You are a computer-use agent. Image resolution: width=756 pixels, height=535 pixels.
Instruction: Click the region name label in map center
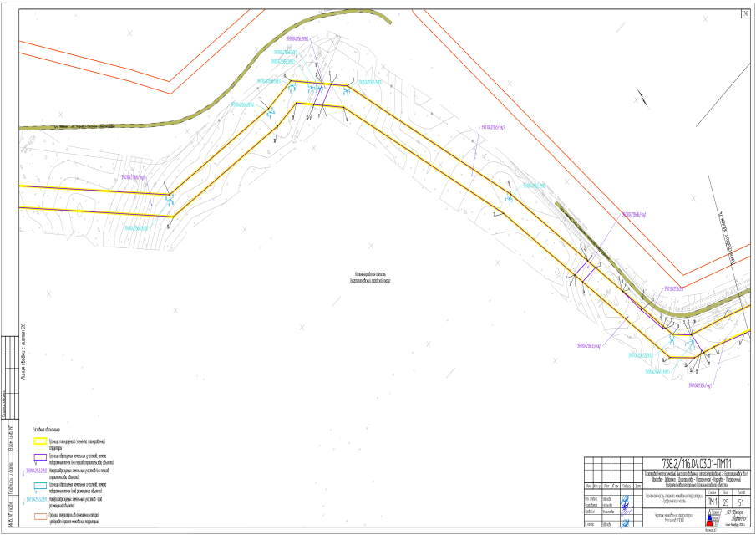point(372,278)
